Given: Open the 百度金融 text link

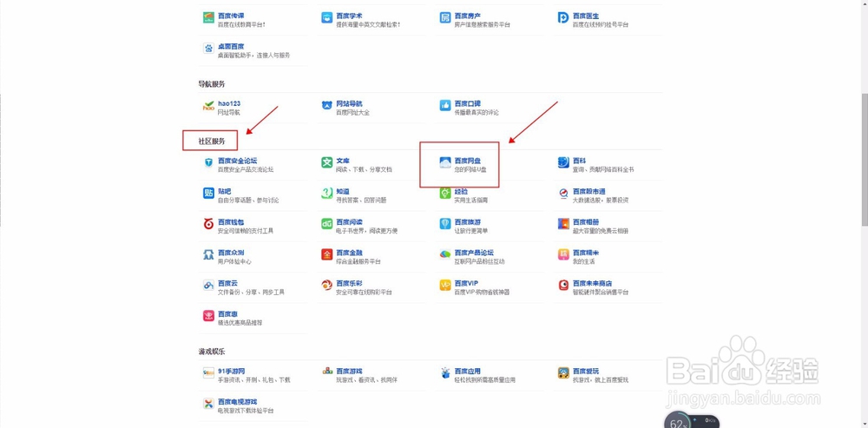Looking at the screenshot, I should pyautogui.click(x=349, y=253).
